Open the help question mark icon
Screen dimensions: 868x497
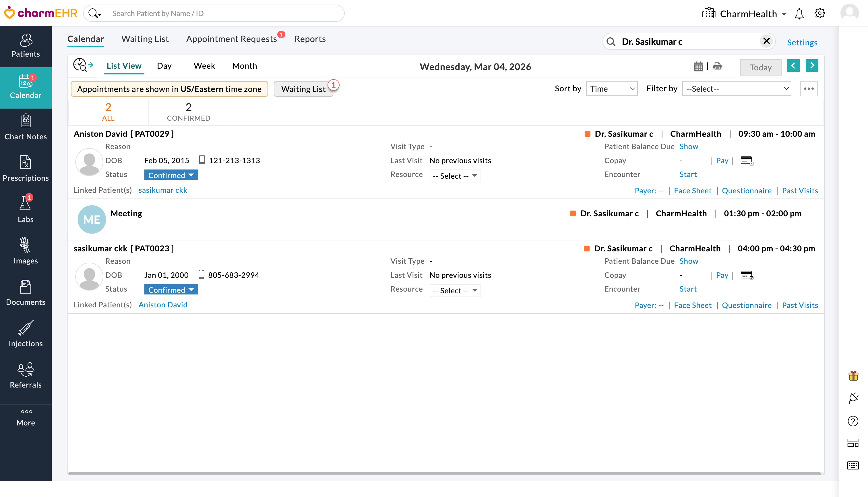853,421
